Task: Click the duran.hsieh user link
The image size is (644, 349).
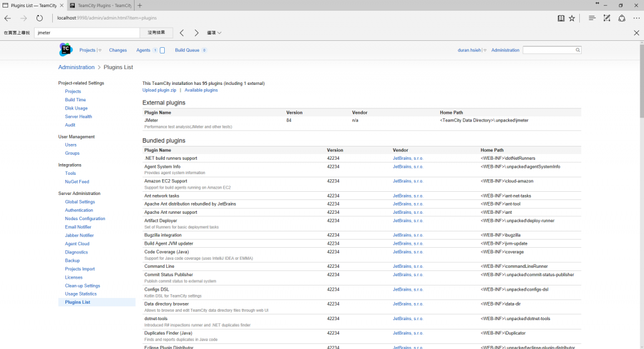Action: click(469, 50)
